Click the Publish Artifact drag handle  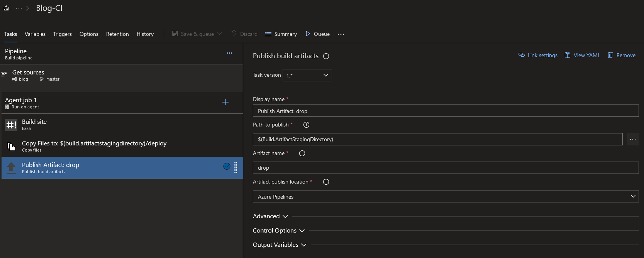(236, 167)
